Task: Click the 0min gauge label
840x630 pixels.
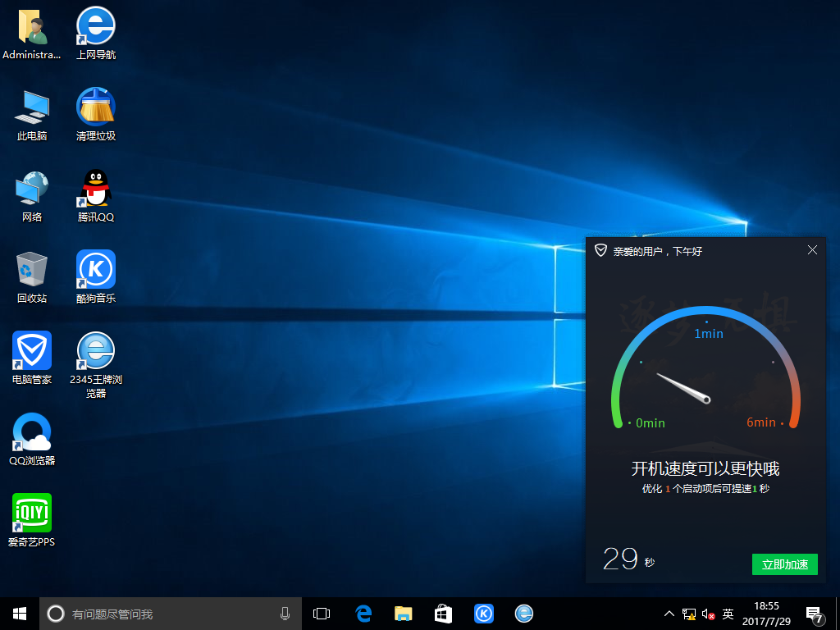Action: point(650,423)
